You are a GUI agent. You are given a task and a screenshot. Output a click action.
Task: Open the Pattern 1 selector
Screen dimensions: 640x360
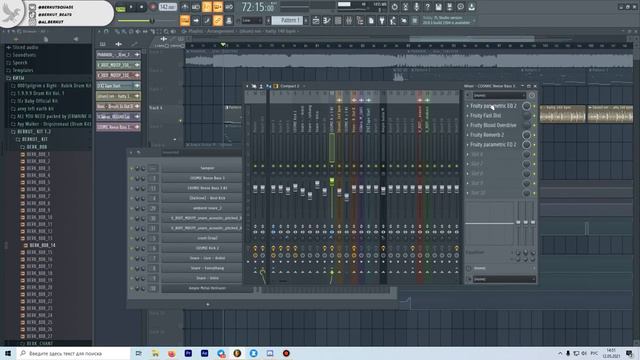[287, 20]
